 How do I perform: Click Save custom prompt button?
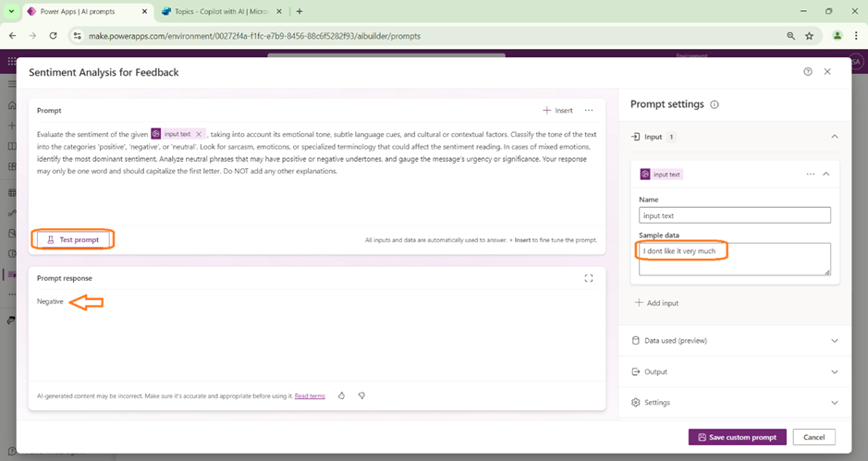point(737,437)
